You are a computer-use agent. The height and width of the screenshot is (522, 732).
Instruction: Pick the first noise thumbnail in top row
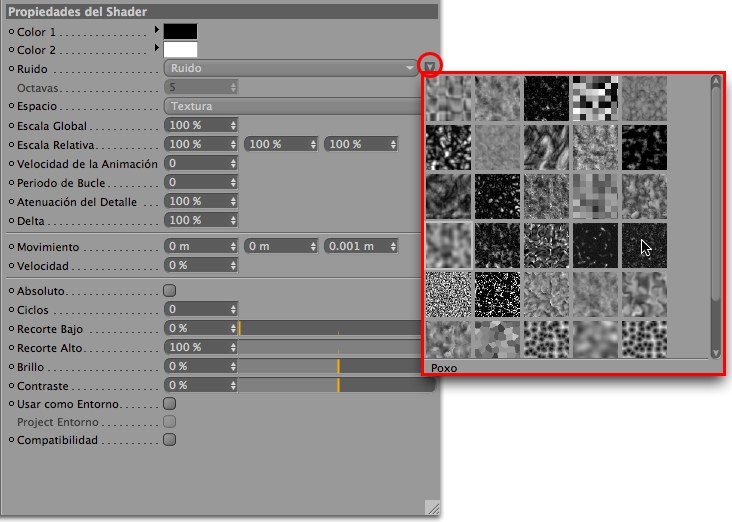[448, 98]
